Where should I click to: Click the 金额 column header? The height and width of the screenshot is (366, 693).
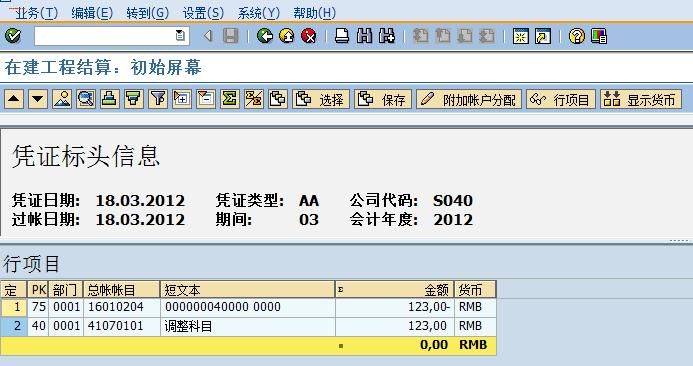coord(394,290)
